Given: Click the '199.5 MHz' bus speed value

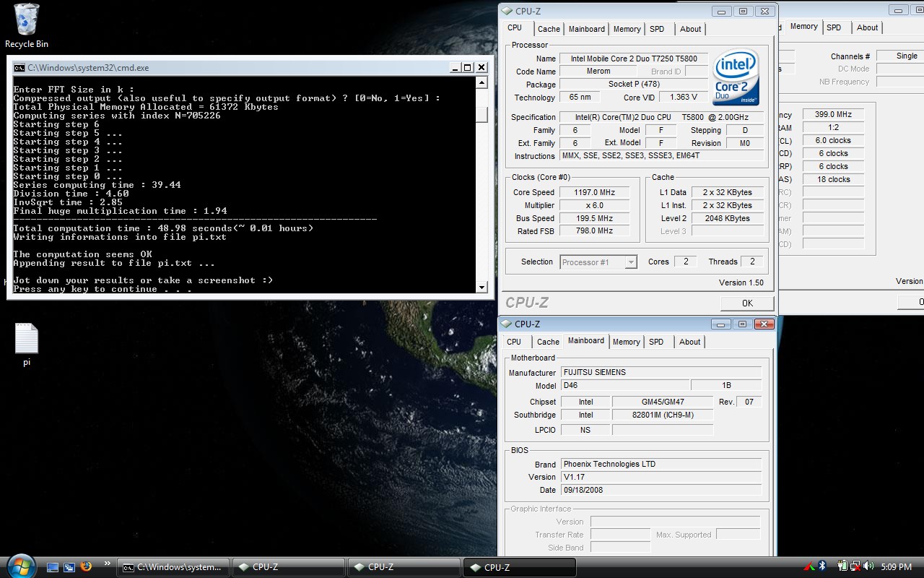Looking at the screenshot, I should click(x=594, y=218).
